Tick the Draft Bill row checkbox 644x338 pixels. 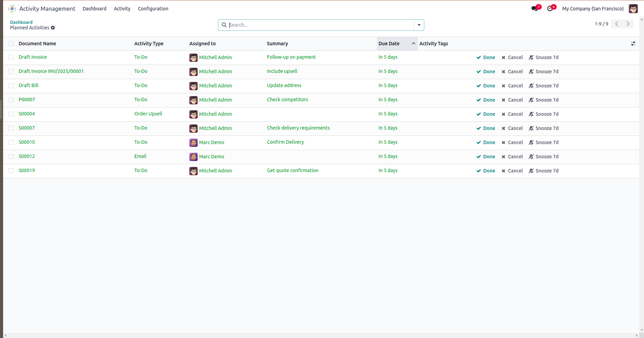coord(11,86)
